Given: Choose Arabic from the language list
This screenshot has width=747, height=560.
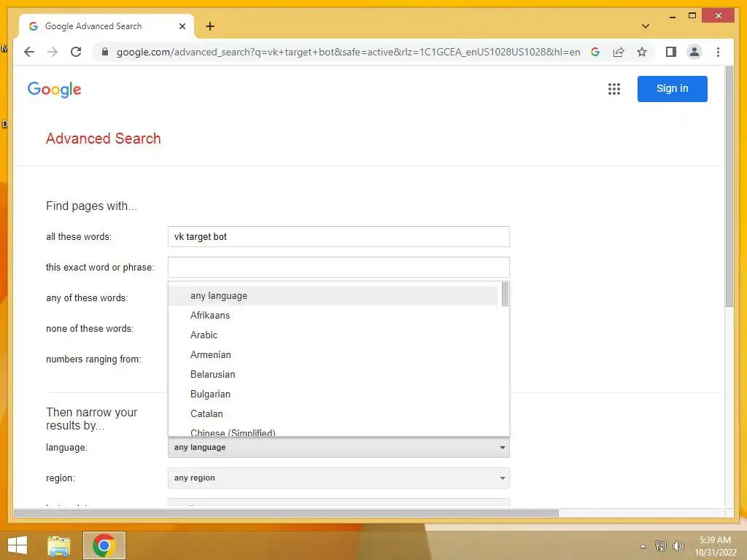Looking at the screenshot, I should [x=333, y=335].
